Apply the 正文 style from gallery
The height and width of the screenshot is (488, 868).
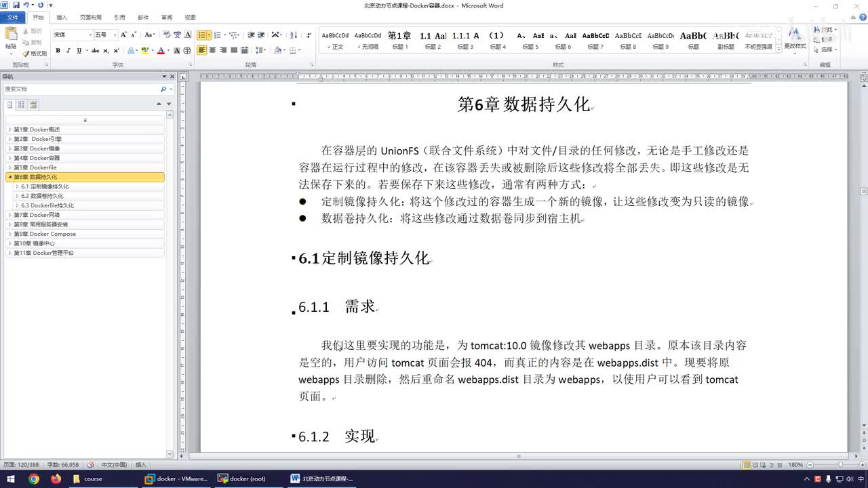335,41
